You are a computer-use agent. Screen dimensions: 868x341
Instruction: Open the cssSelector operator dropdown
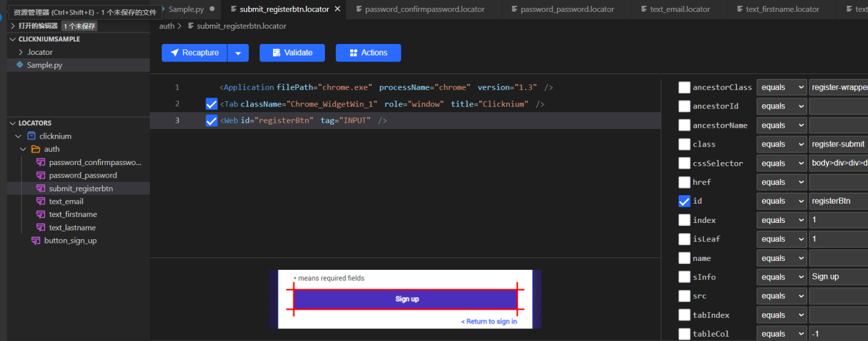coord(782,163)
